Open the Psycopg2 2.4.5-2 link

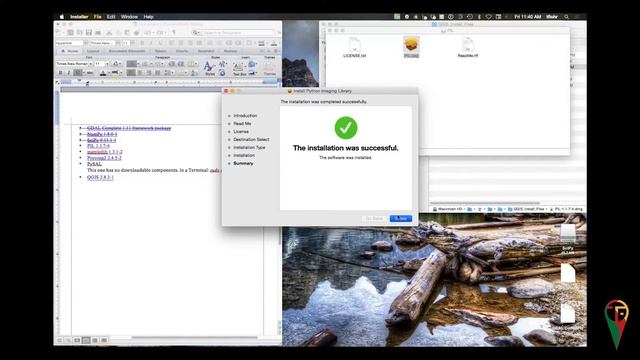[104, 158]
